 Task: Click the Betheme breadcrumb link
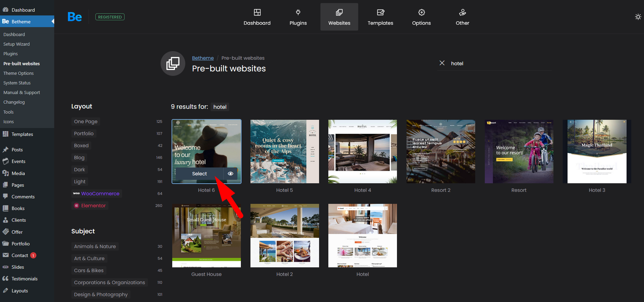203,58
